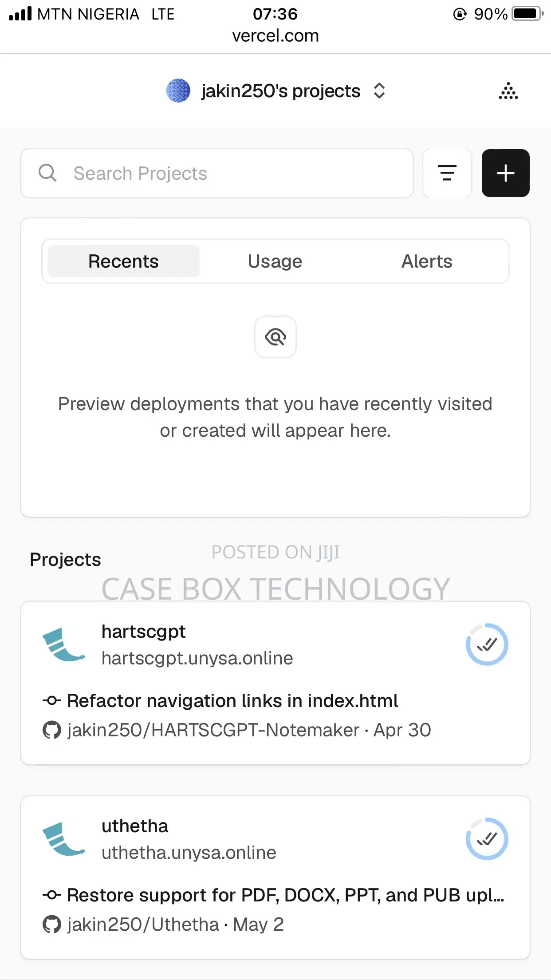551x980 pixels.
Task: Tap the rotation lock icon in status bar
Action: pos(460,14)
